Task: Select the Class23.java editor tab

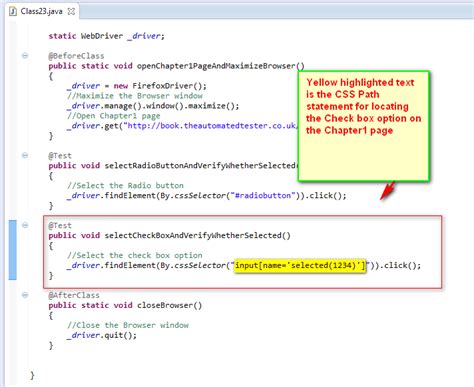Action: click(x=42, y=11)
